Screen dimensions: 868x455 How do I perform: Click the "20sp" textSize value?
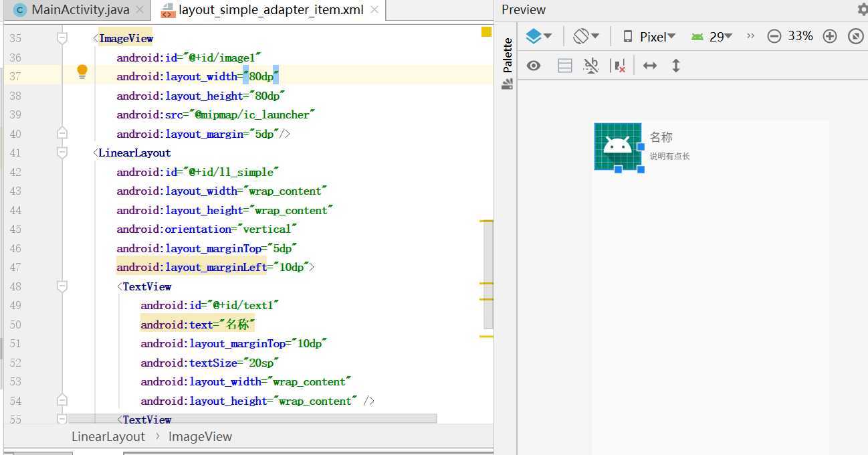[261, 363]
